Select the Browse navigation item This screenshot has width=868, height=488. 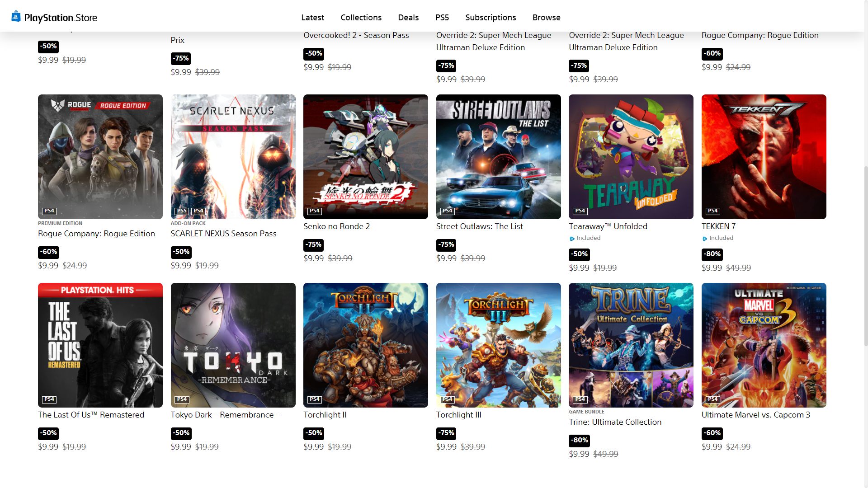546,17
